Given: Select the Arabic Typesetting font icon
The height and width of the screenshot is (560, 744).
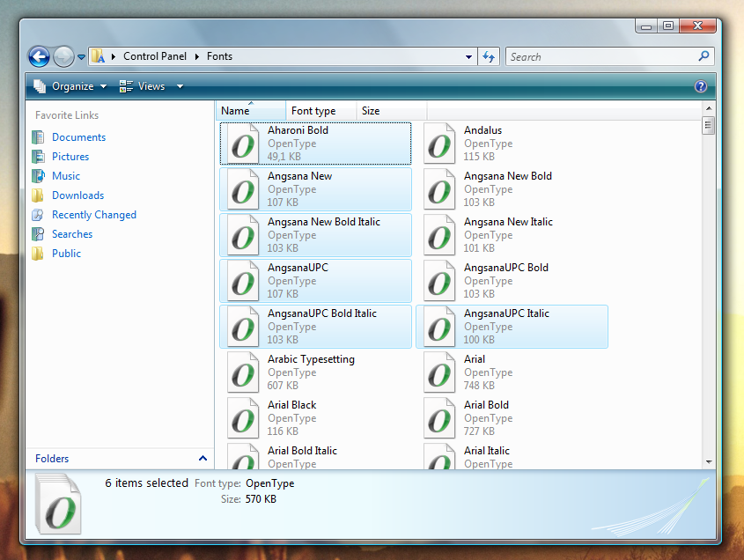Looking at the screenshot, I should tap(243, 372).
